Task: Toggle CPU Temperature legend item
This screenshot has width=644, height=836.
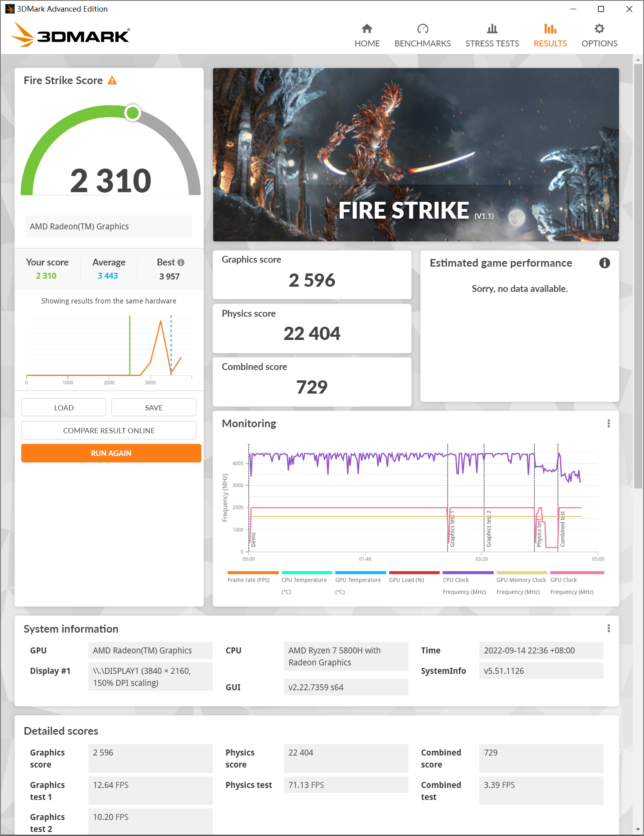Action: point(307,583)
